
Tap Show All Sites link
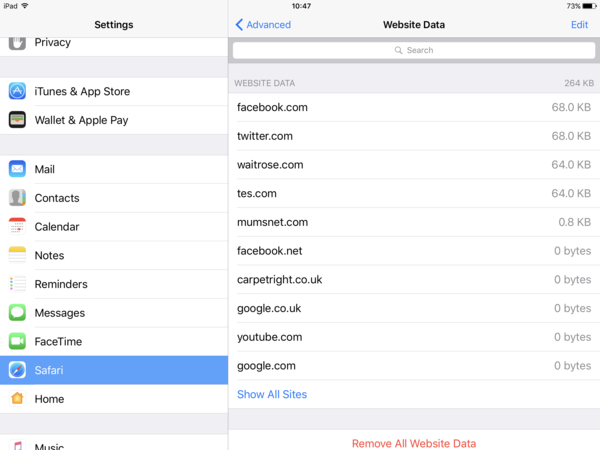(272, 394)
